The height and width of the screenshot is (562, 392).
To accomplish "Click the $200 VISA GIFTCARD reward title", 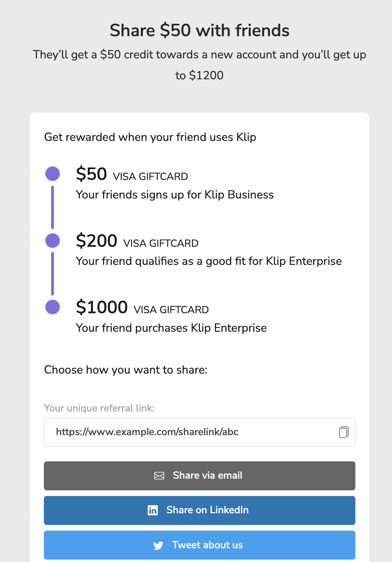I will (137, 242).
